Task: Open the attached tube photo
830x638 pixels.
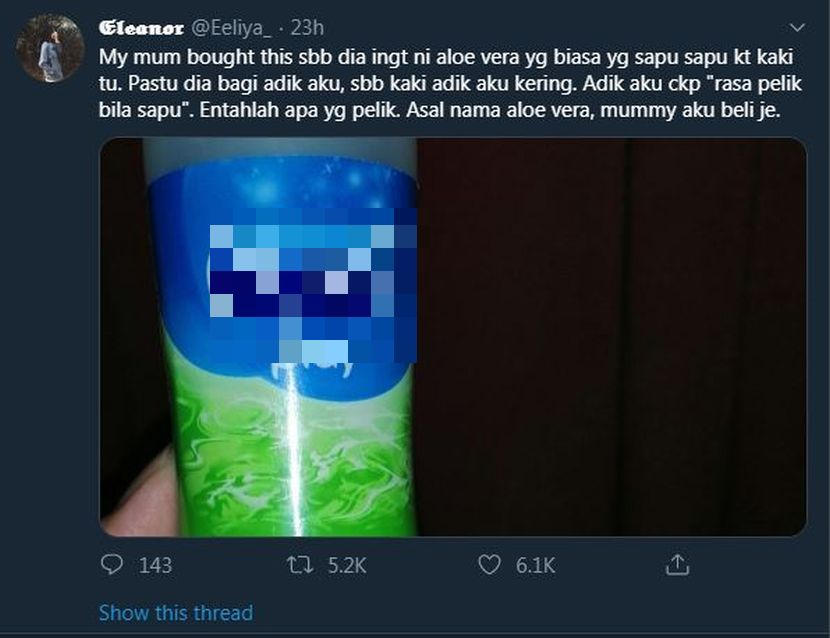Action: coord(453,337)
